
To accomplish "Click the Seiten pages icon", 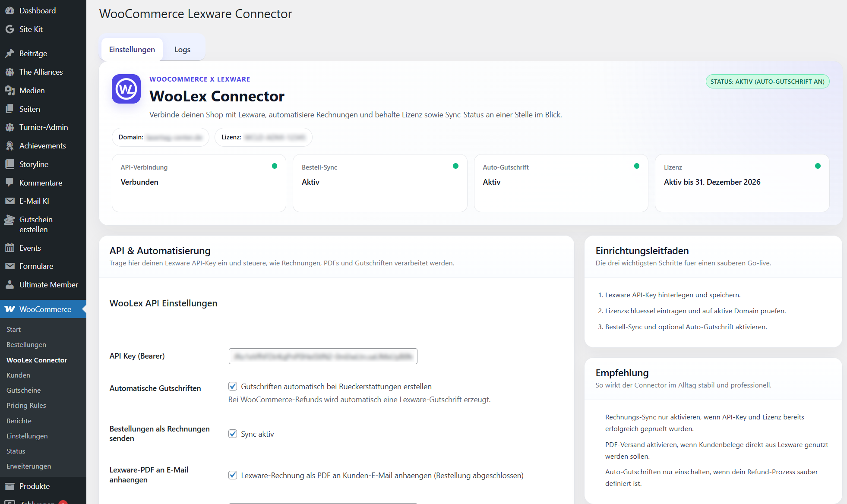I will coord(9,109).
